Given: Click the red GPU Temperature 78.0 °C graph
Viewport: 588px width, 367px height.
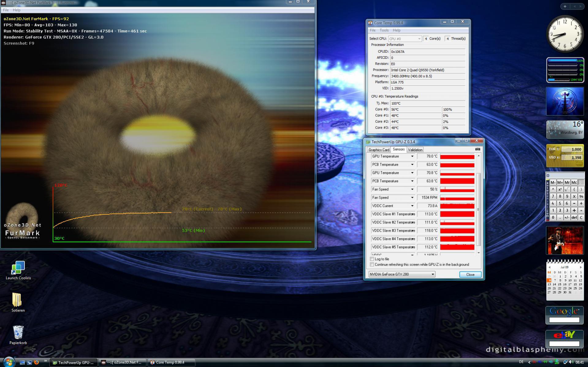Looking at the screenshot, I should tap(457, 156).
